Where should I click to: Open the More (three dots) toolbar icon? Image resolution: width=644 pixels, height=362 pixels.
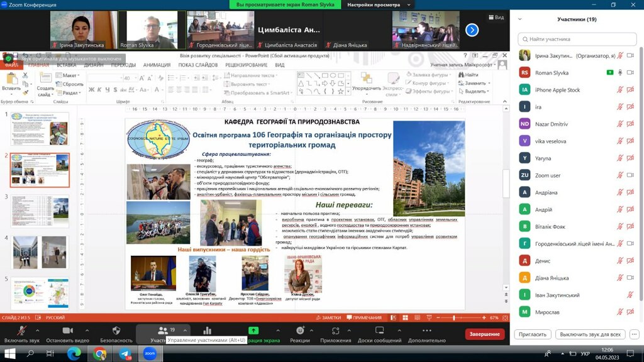pos(427,331)
